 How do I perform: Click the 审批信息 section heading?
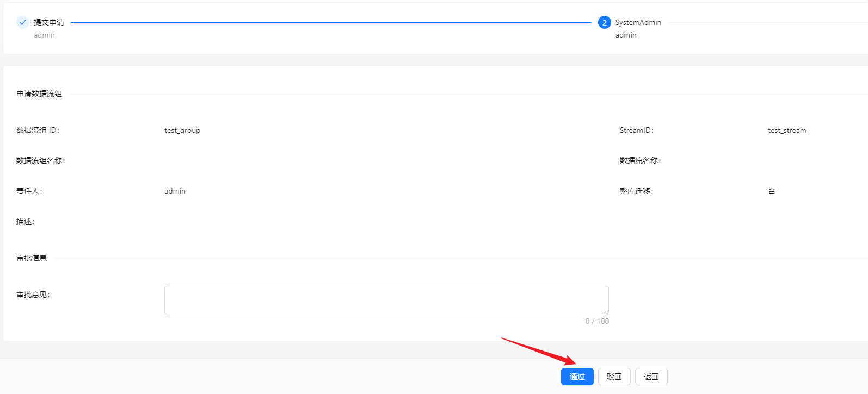click(32, 258)
